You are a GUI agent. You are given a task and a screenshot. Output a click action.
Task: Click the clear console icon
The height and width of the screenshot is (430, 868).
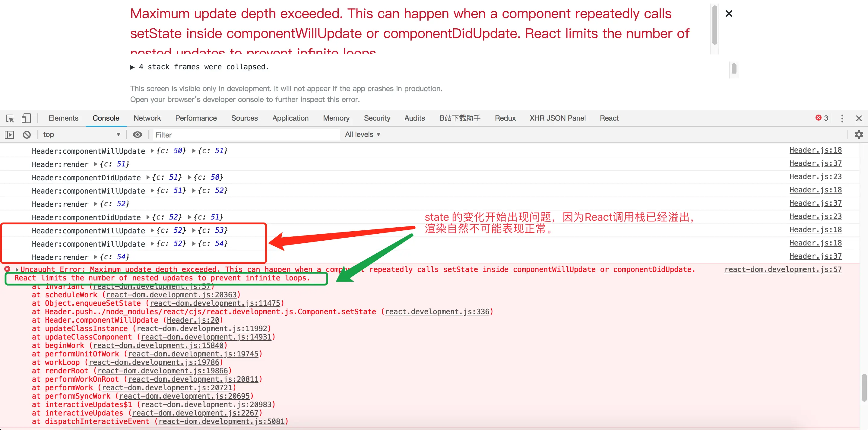click(27, 135)
